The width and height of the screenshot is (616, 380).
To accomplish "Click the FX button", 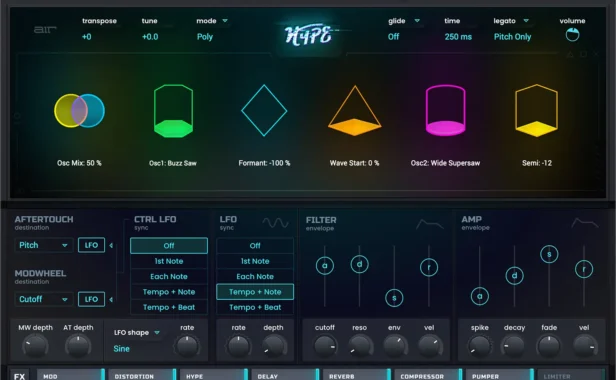I will point(20,376).
